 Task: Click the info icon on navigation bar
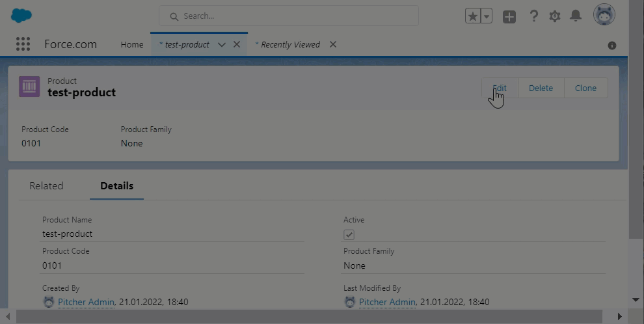611,46
